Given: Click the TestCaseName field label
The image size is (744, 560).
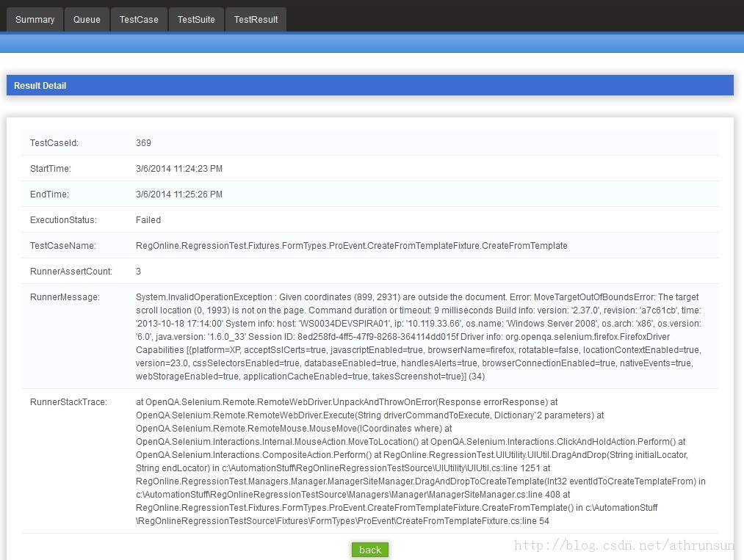Looking at the screenshot, I should [62, 246].
